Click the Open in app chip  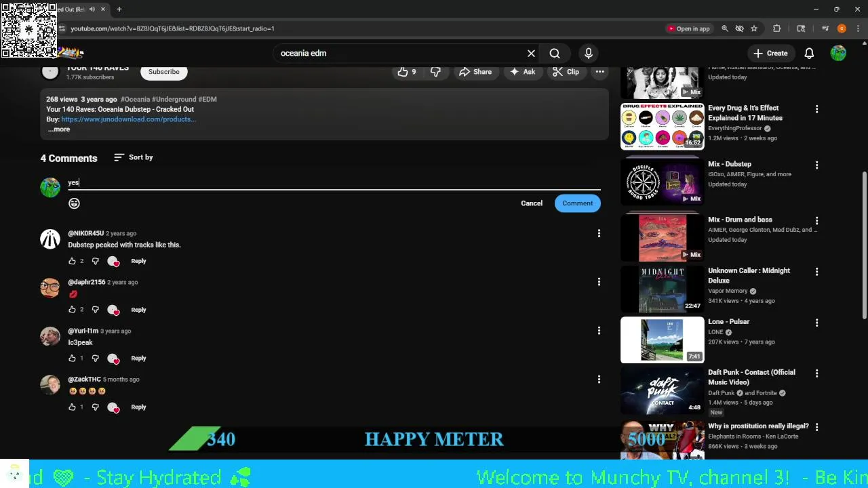(x=689, y=28)
